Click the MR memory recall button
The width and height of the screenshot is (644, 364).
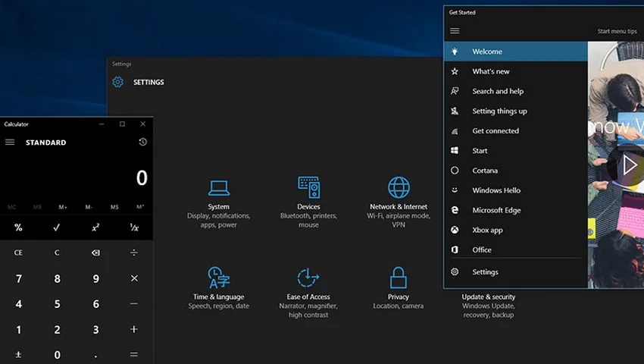[x=37, y=207]
